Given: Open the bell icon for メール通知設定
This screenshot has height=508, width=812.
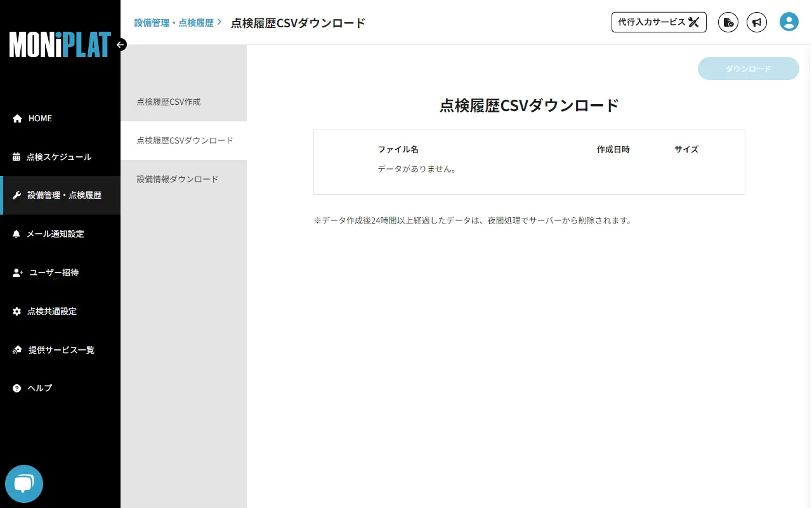Looking at the screenshot, I should 15,234.
